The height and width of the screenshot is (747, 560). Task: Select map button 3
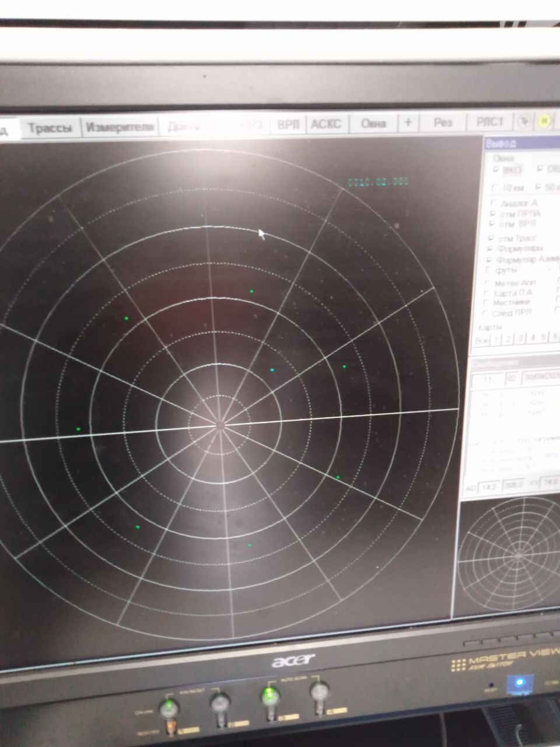point(521,338)
